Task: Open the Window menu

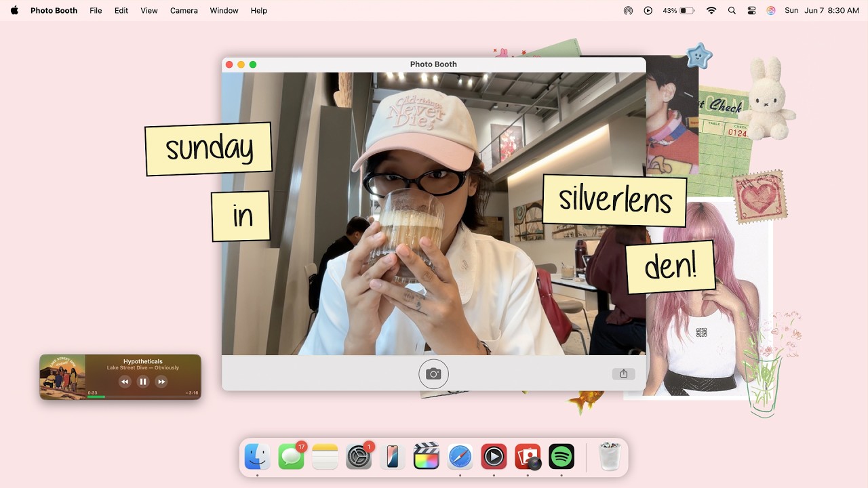Action: 224,11
